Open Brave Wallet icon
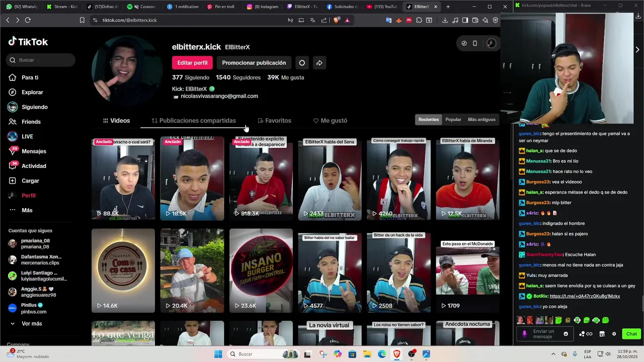This screenshot has width=644, height=362. pyautogui.click(x=475, y=20)
